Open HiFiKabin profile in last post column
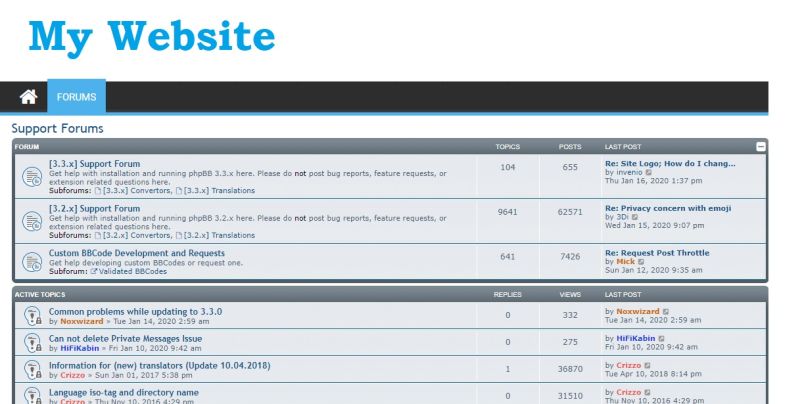Screen dimensions: 800x404 tap(636, 339)
